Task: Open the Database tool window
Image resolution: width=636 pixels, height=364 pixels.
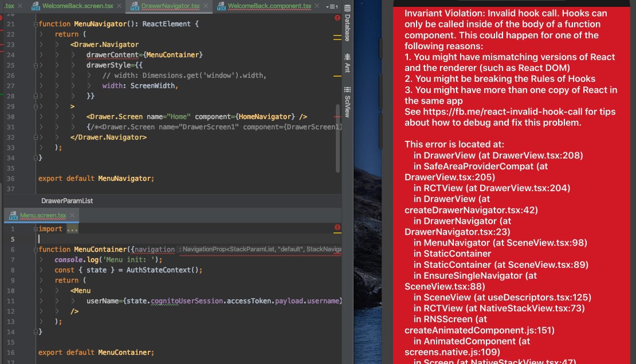Action: [347, 23]
